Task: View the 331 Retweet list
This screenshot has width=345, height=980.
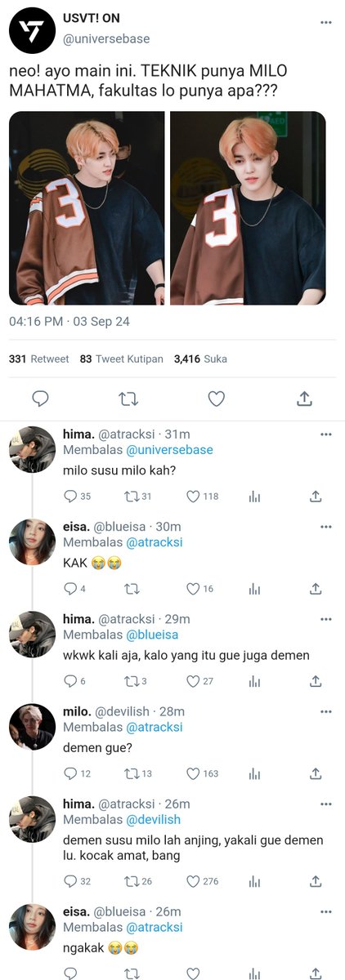Action: tap(38, 359)
